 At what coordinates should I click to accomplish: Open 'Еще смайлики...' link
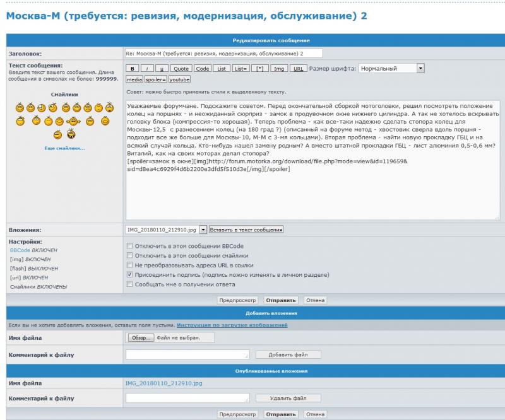coord(64,148)
